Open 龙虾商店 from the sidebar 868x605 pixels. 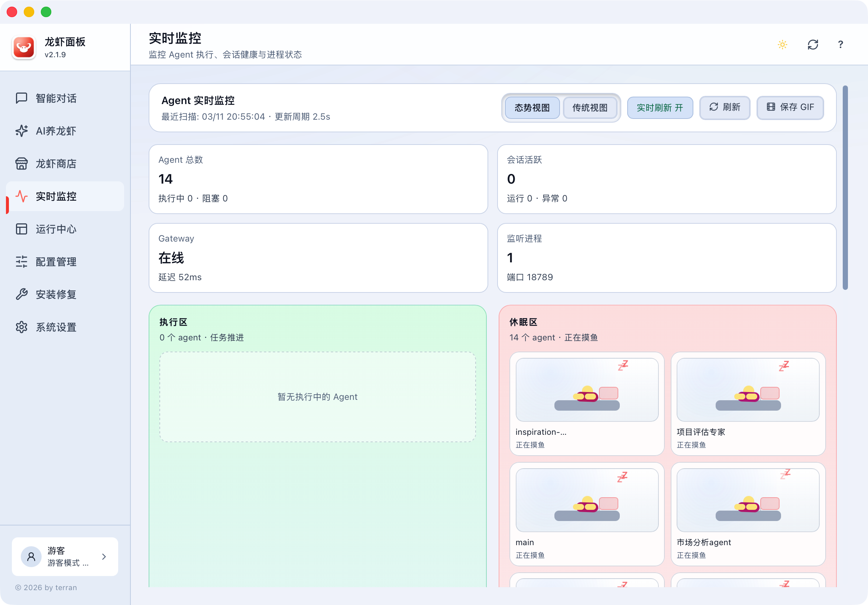point(56,164)
